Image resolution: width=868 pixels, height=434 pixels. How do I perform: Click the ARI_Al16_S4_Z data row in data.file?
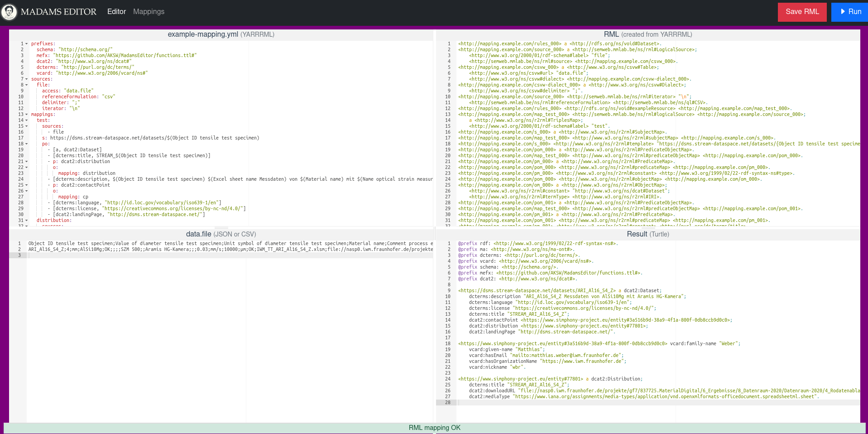[230, 250]
